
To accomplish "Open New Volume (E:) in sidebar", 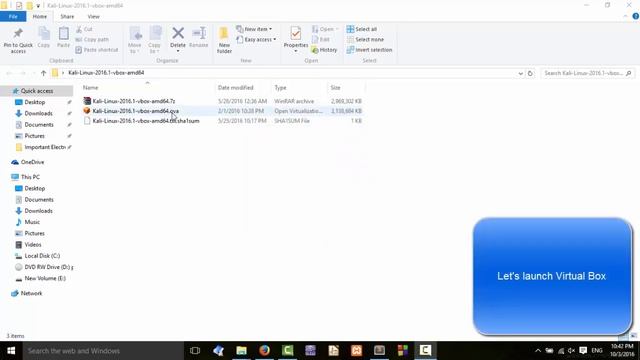I will point(45,278).
